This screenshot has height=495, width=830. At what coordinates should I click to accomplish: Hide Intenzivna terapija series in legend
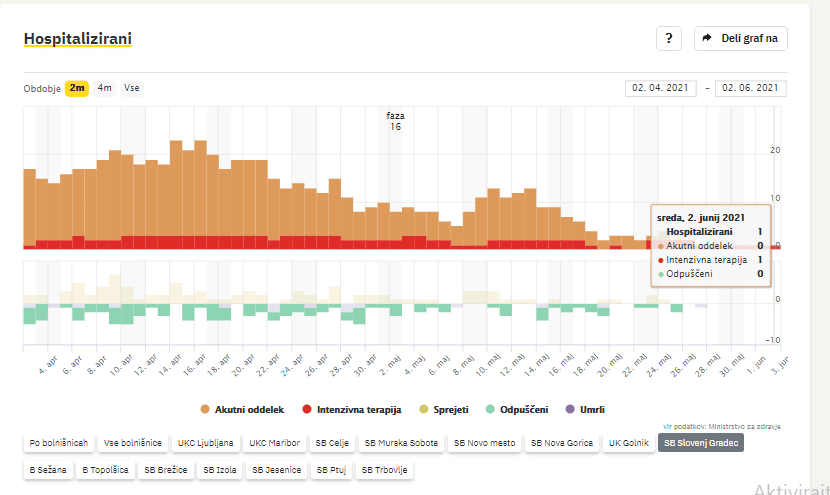351,409
